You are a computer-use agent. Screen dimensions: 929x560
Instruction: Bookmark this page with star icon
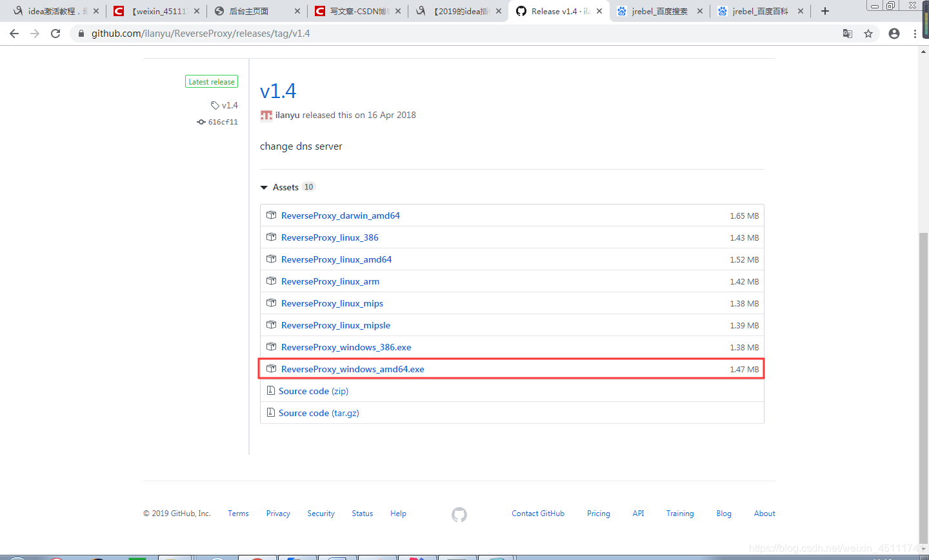coord(868,34)
